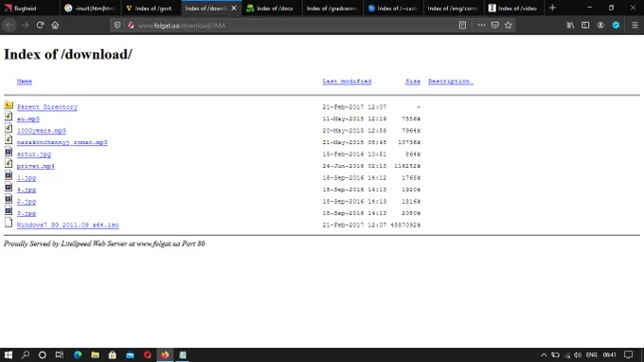Switch to the Bugheist tab
Image resolution: width=644 pixels, height=362 pixels.
coord(29,8)
